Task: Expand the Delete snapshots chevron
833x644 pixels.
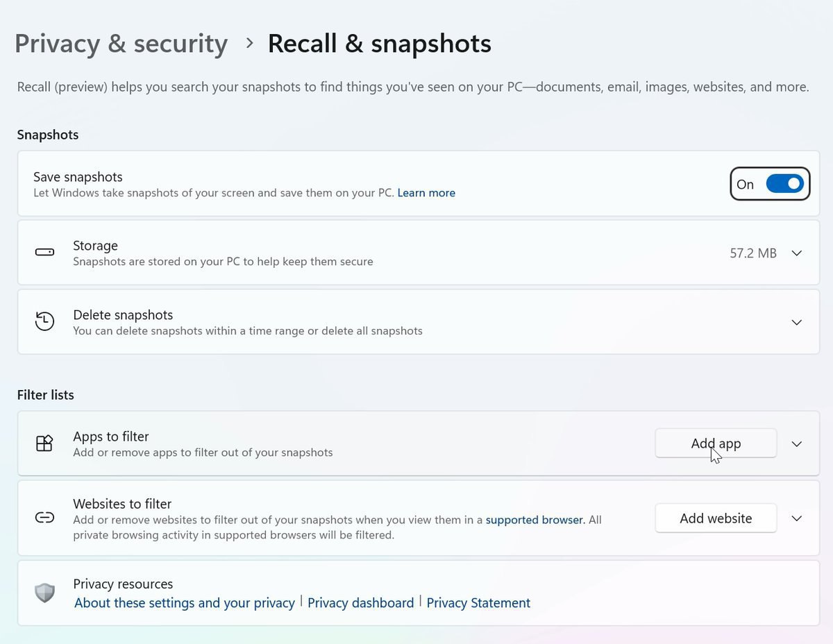Action: pyautogui.click(x=797, y=323)
